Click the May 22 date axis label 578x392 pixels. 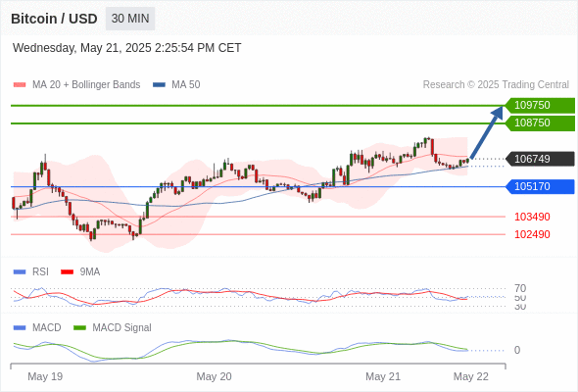tap(471, 376)
